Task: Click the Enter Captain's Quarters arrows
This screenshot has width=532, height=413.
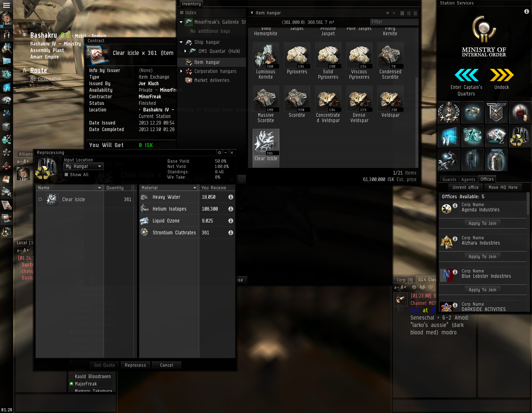Action: (x=467, y=75)
